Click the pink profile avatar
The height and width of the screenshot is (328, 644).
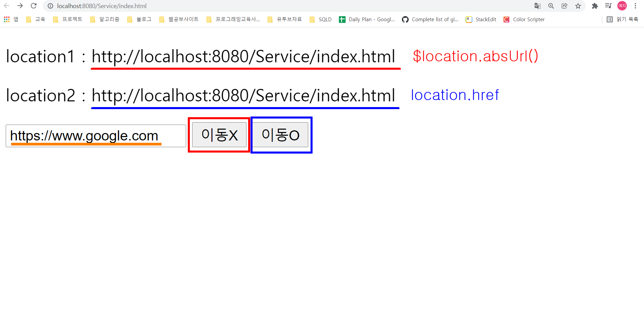coord(622,6)
